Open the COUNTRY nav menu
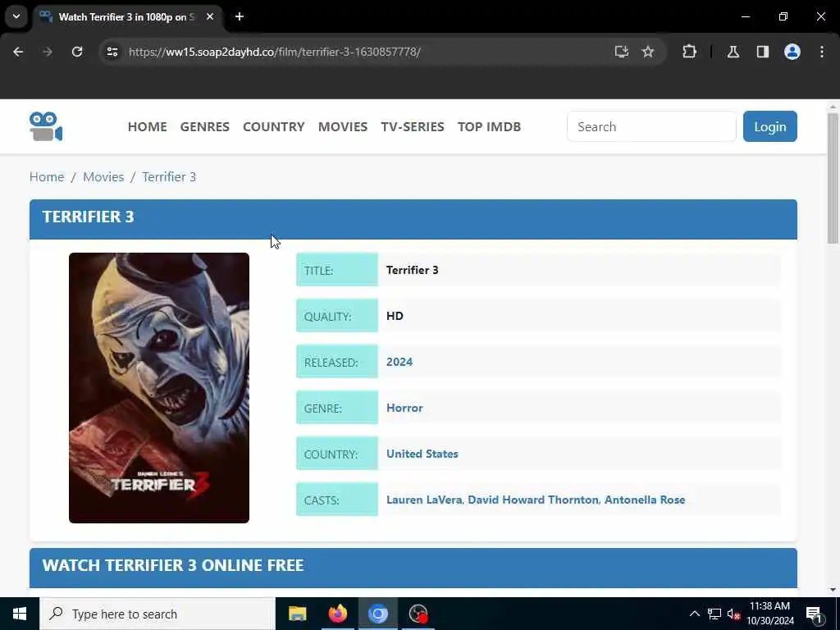 tap(274, 127)
